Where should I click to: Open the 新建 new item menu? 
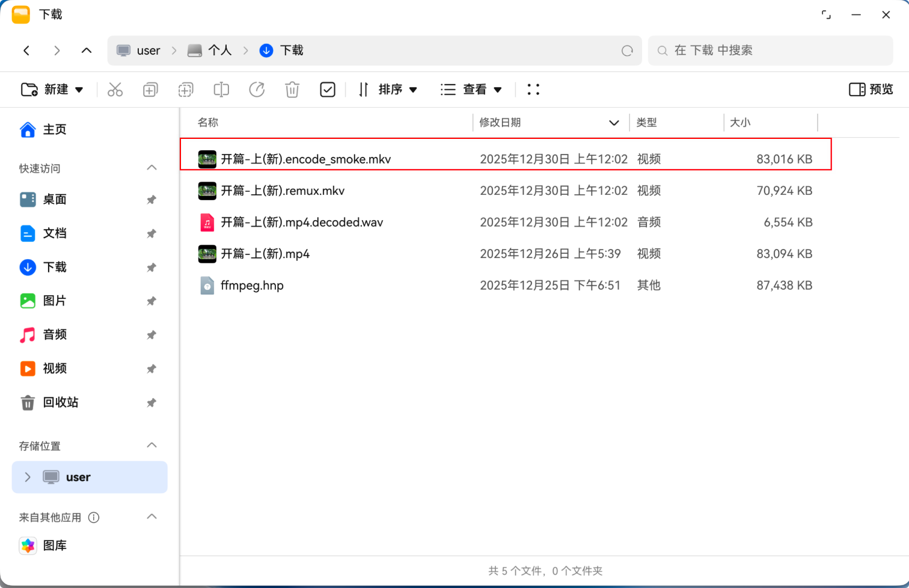point(53,89)
